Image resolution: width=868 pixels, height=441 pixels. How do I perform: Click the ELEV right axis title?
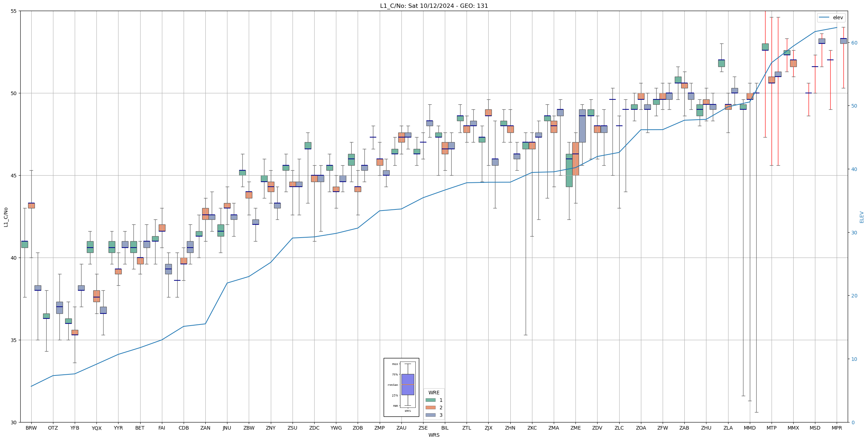coord(862,217)
